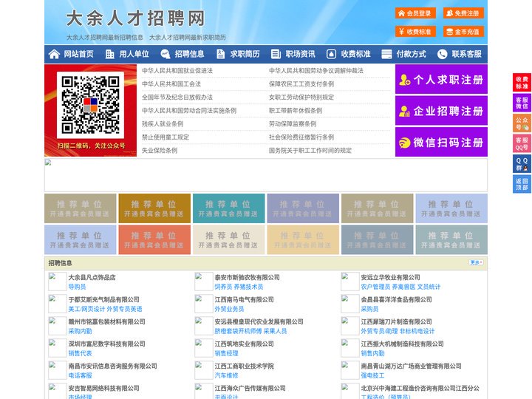Open 导购员 job link
This screenshot has width=532, height=399.
point(77,287)
